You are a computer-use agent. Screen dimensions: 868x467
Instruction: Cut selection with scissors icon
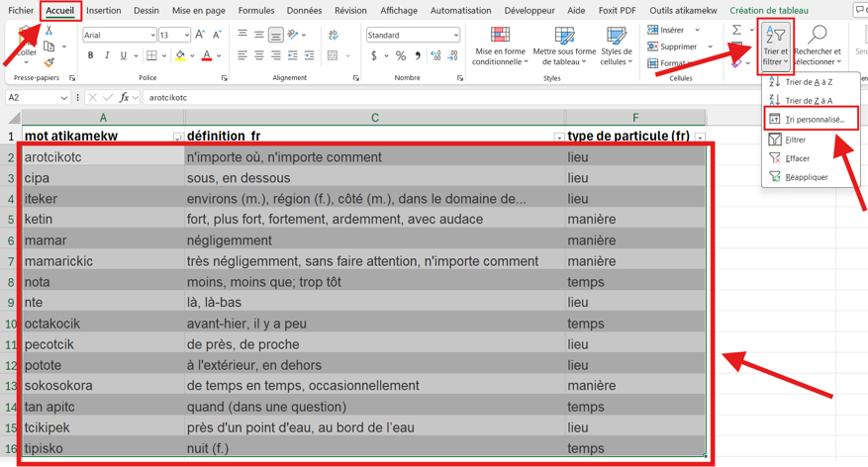[x=48, y=31]
